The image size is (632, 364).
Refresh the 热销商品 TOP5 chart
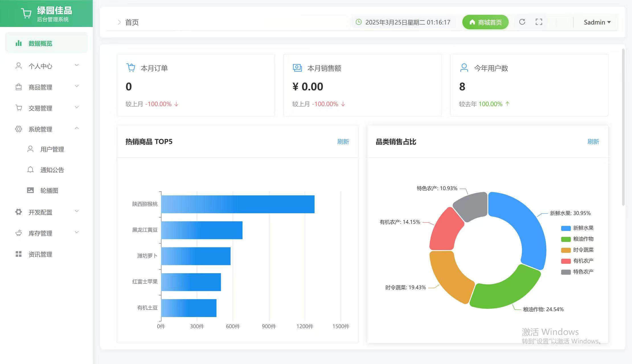[343, 142]
